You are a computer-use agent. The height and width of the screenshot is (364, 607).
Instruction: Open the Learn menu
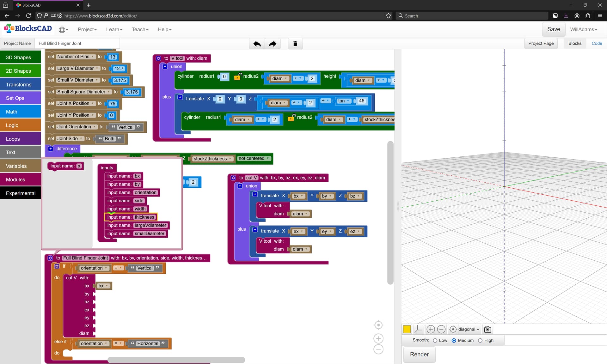(x=114, y=29)
